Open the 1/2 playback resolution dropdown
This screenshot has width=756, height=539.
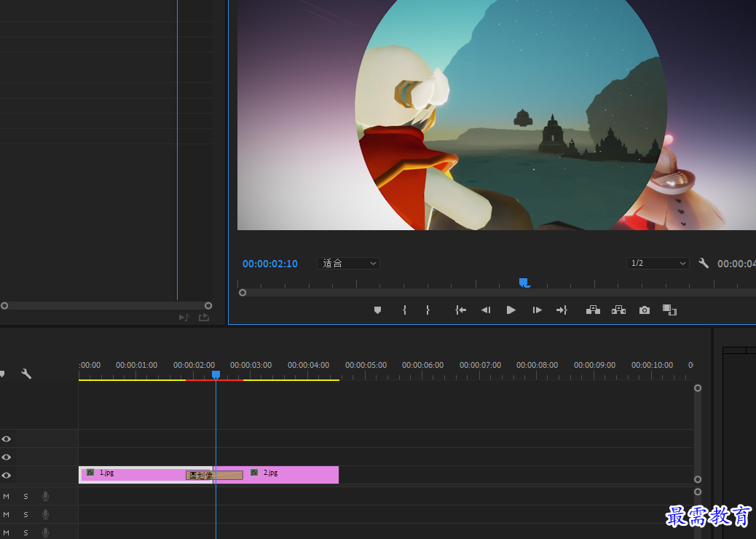[658, 263]
